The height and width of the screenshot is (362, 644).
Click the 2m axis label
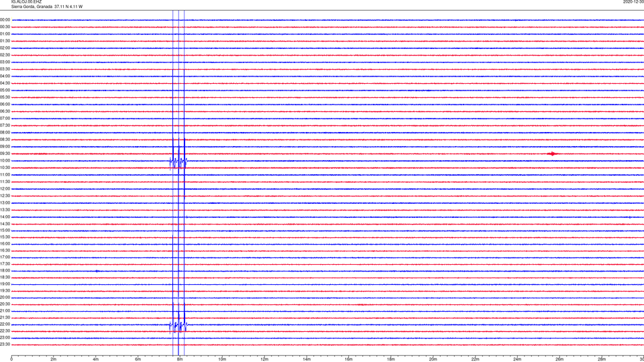coord(54,359)
